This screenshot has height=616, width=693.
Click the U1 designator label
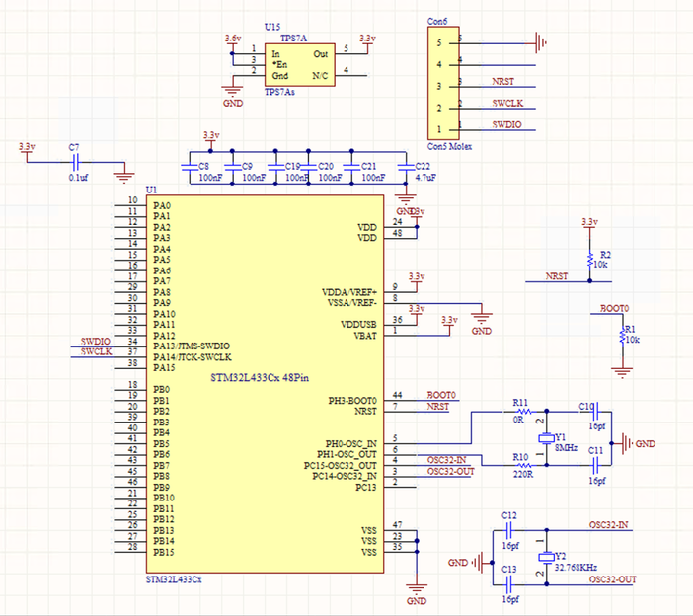point(152,190)
